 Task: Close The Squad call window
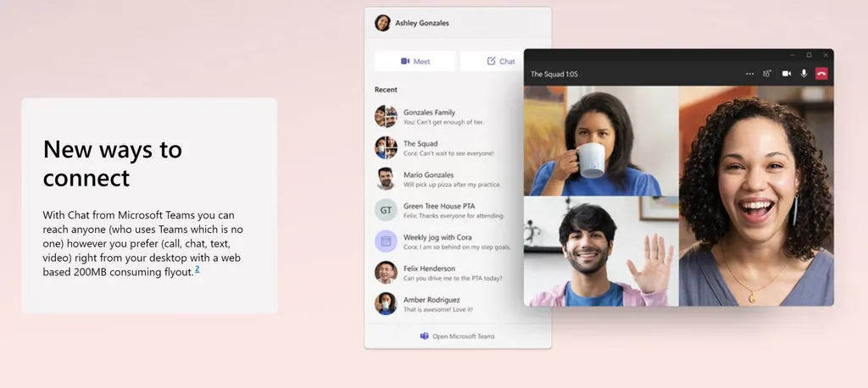tap(826, 55)
